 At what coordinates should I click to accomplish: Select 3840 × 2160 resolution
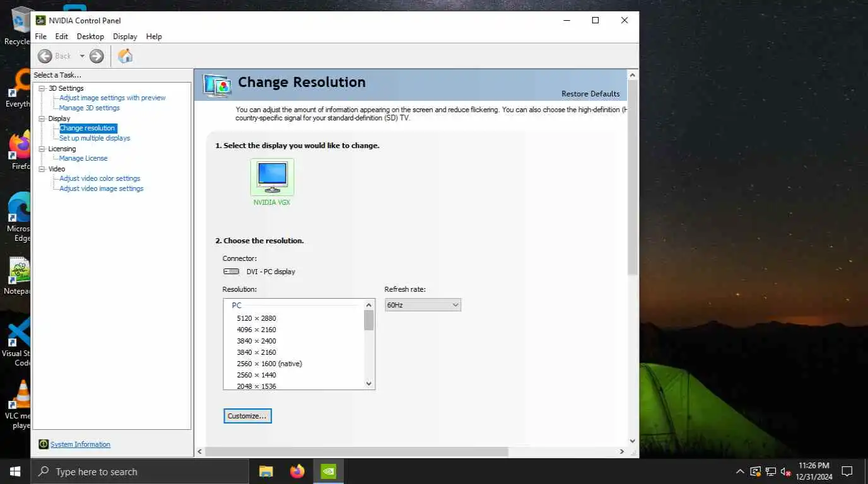click(x=257, y=352)
